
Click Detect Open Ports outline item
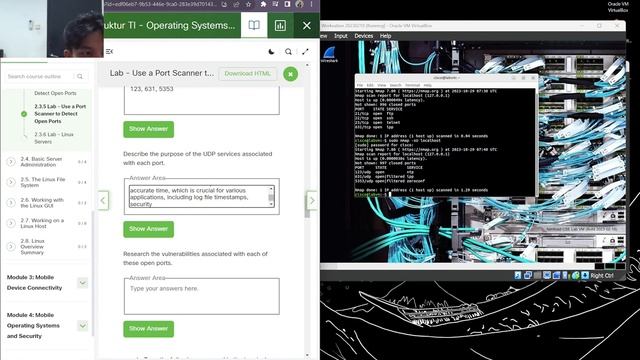click(55, 93)
